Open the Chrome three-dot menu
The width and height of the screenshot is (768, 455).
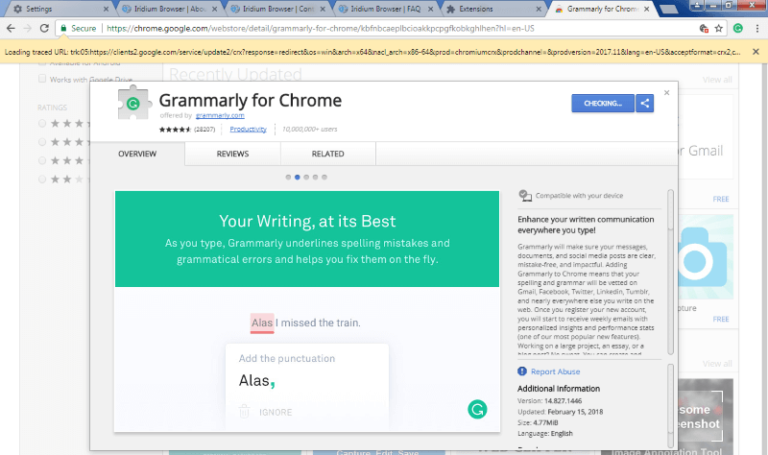[x=756, y=29]
